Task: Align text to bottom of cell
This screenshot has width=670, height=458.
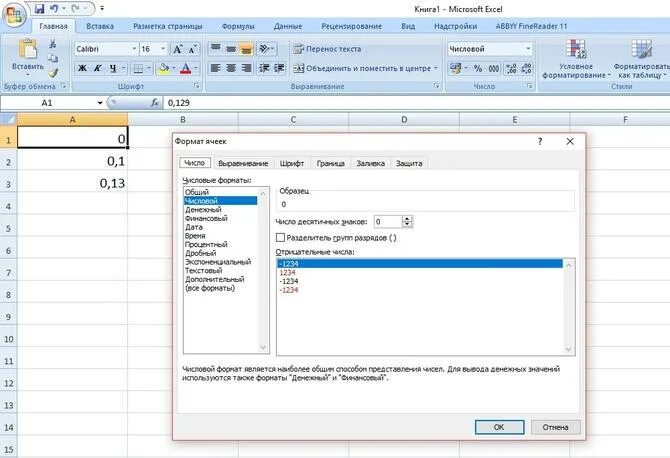Action: tap(246, 49)
